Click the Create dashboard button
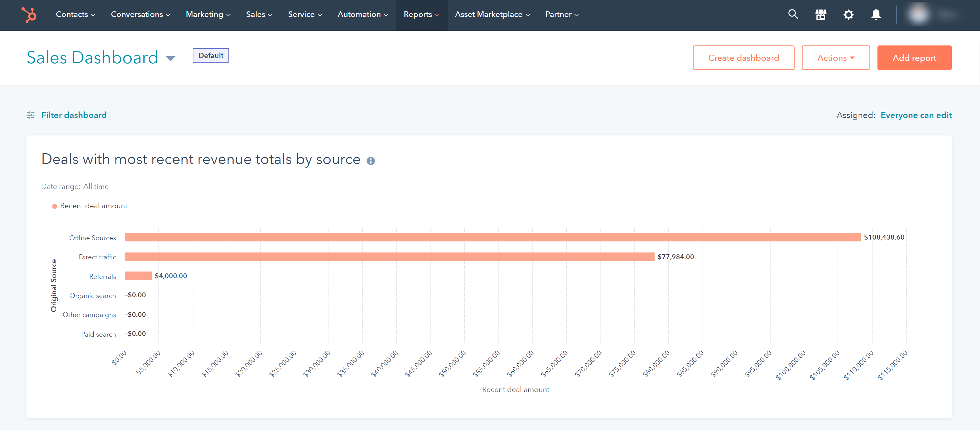Image resolution: width=980 pixels, height=430 pixels. (744, 57)
